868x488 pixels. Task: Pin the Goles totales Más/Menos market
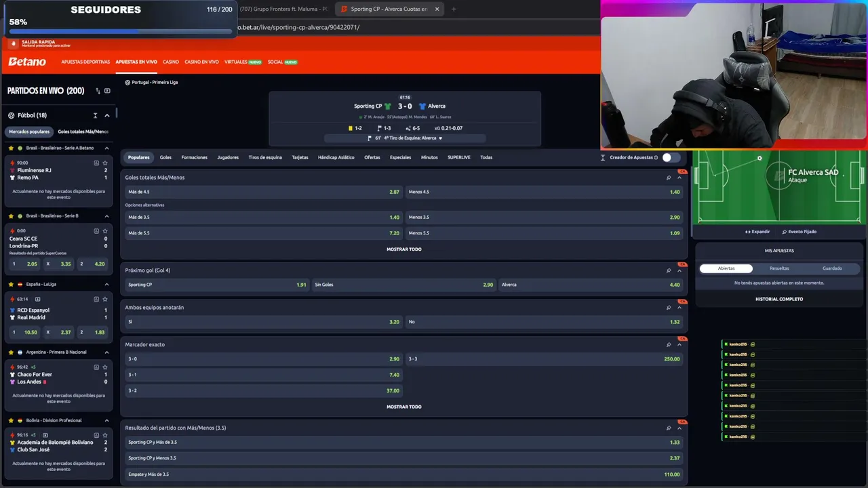click(669, 178)
